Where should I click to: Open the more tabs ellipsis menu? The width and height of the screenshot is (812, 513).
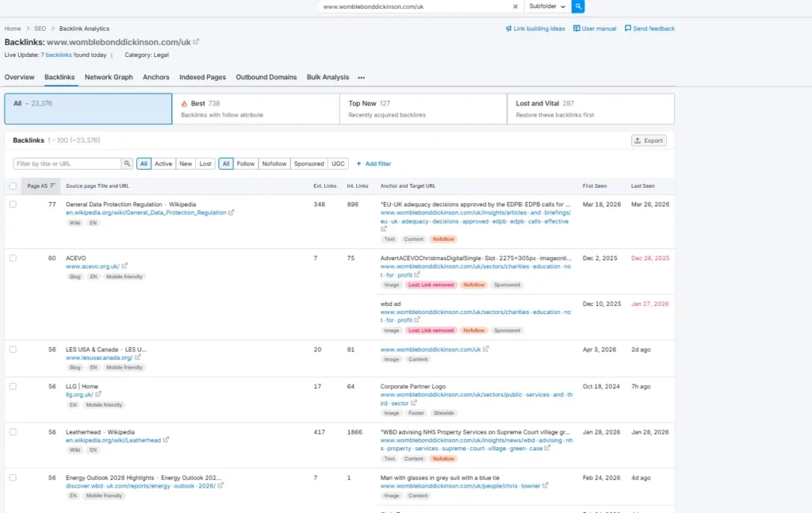coord(361,78)
